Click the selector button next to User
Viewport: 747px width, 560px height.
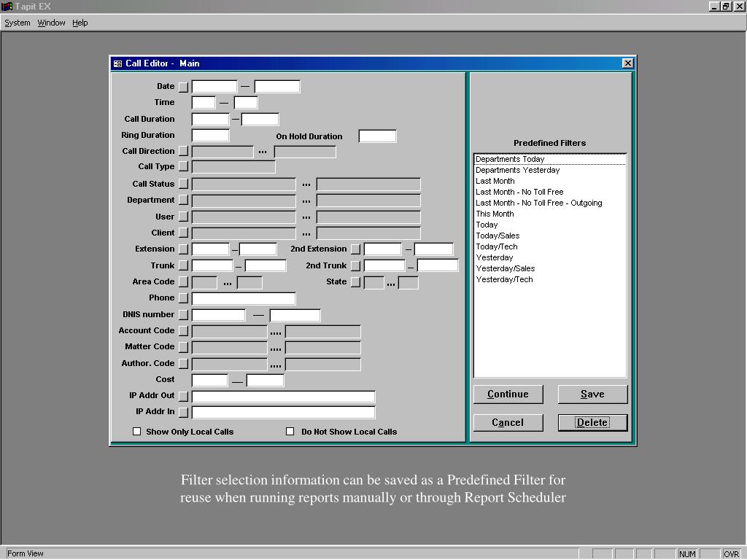[183, 217]
